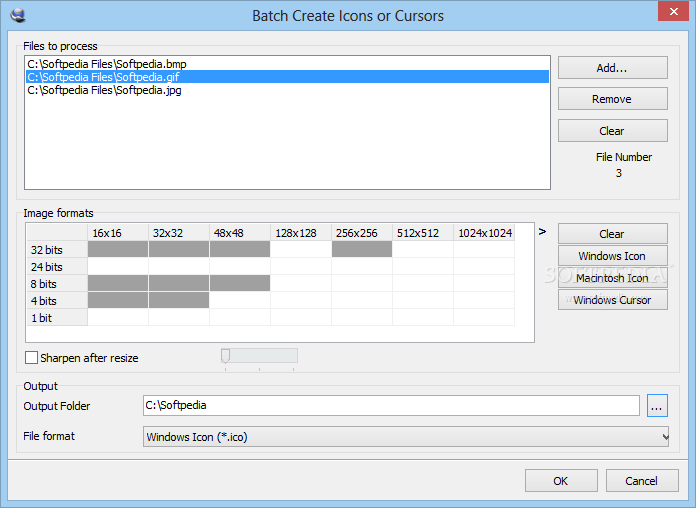Open the File format dropdown
Viewport: 696px width, 508px height.
[x=406, y=437]
